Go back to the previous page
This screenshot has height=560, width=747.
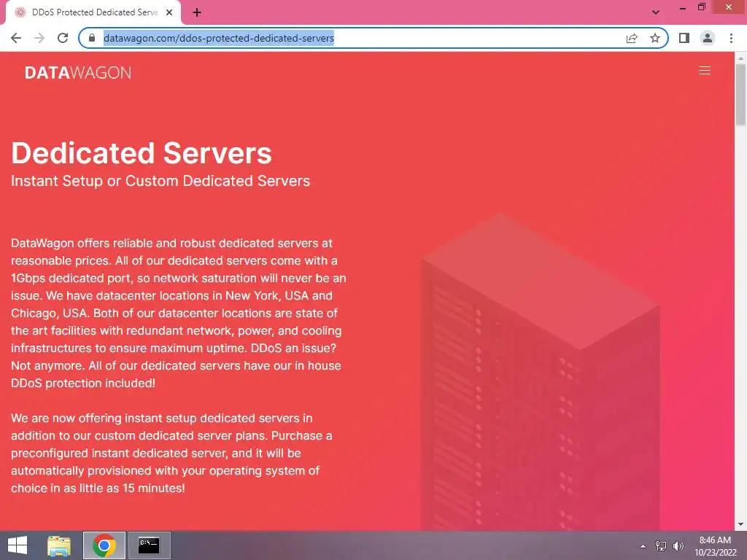tap(16, 38)
